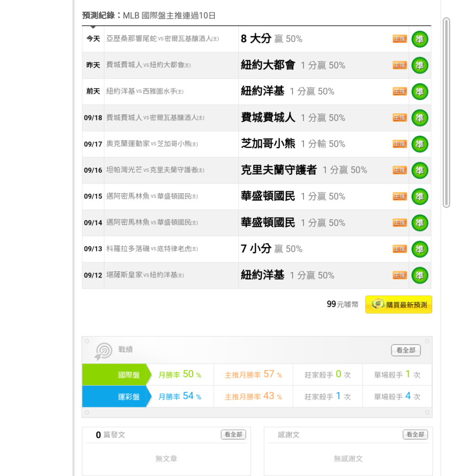Click the green 準 badge in today's row
This screenshot has width=454, height=476.
(420, 39)
